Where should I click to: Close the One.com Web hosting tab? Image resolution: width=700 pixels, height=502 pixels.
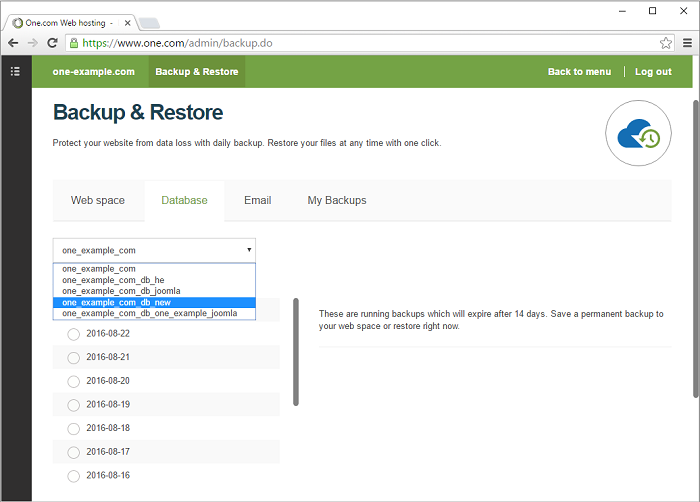[x=128, y=23]
